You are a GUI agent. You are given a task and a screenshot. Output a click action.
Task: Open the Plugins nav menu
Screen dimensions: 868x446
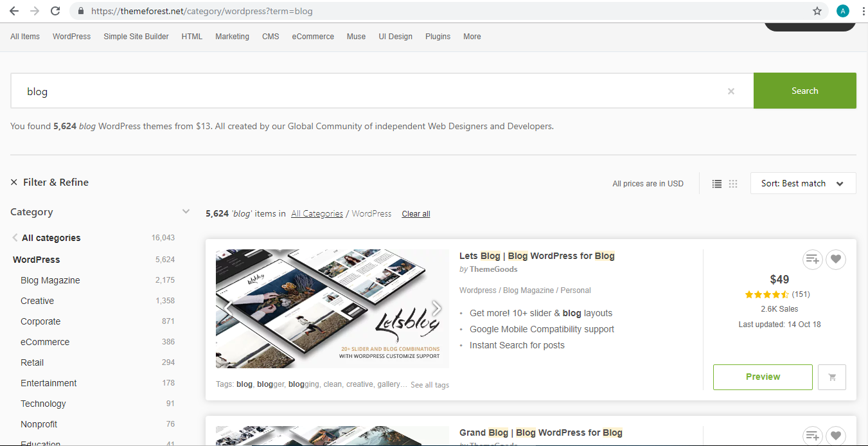click(438, 37)
